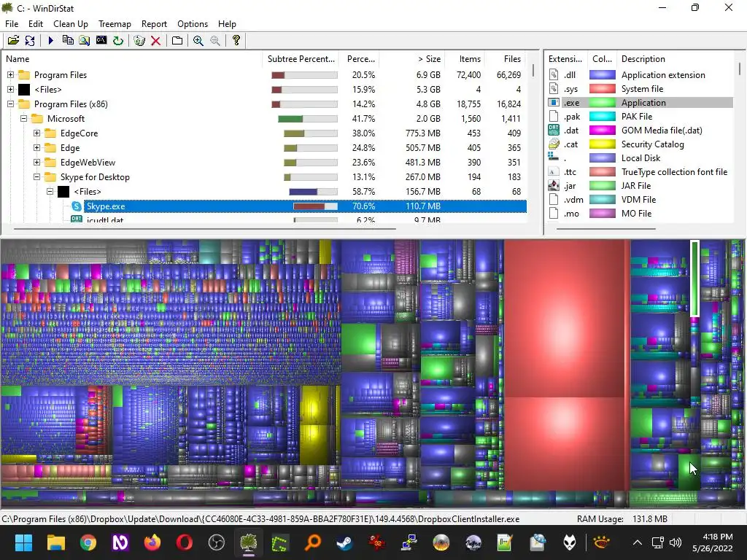
Task: Select the .exe Application extension row
Action: 640,102
